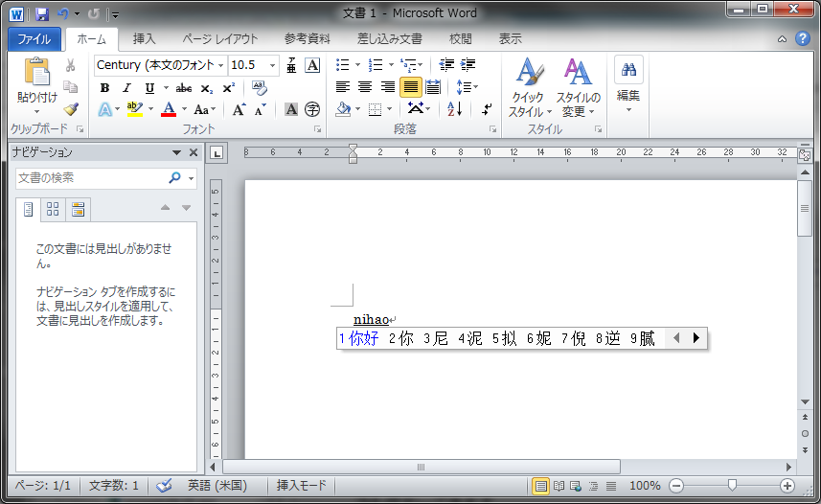Apply italic with the I icon
The height and width of the screenshot is (504, 821).
pos(126,87)
